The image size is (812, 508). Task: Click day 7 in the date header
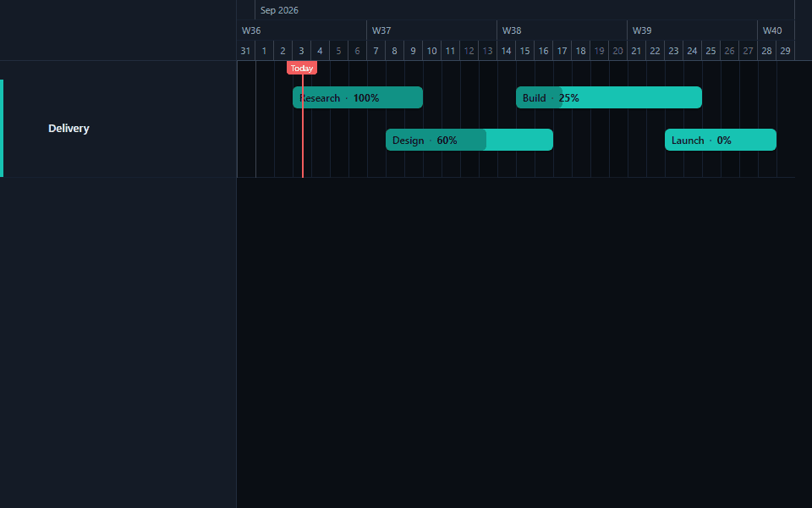[376, 51]
